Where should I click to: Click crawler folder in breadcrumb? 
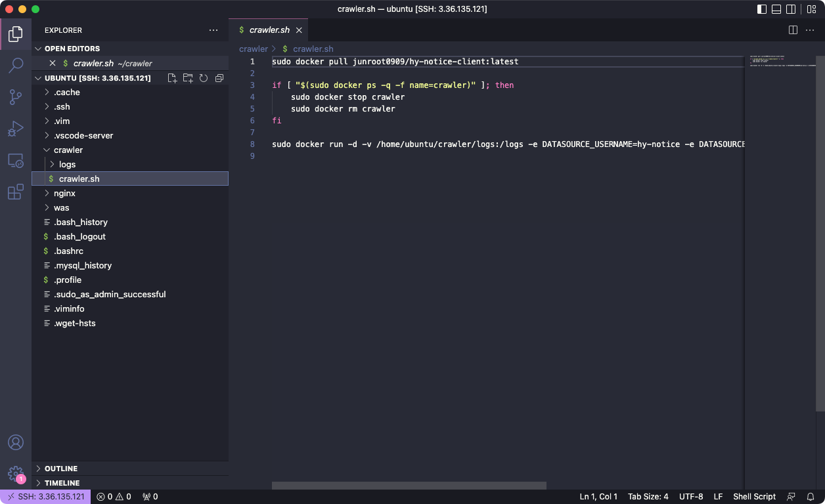coord(254,49)
